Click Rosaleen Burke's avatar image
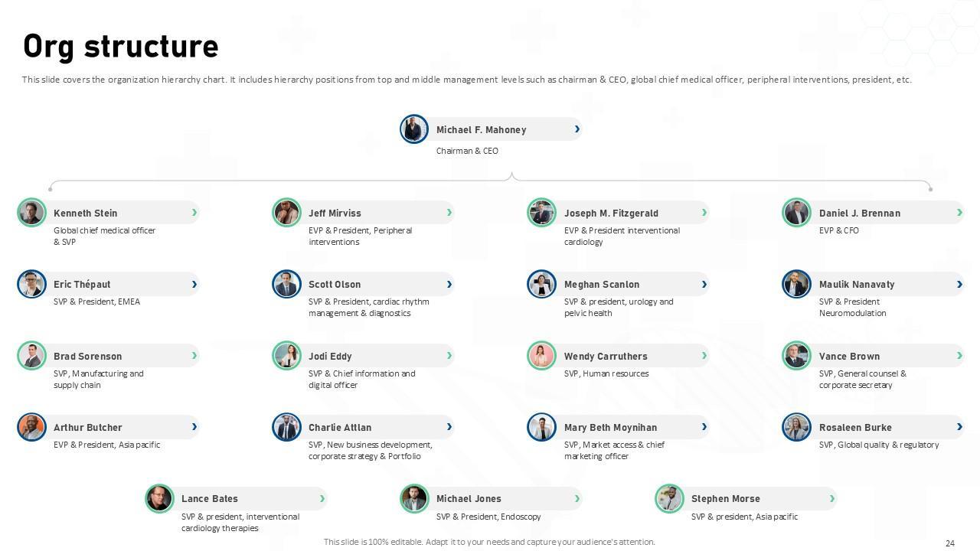980x551 pixels. tap(796, 427)
